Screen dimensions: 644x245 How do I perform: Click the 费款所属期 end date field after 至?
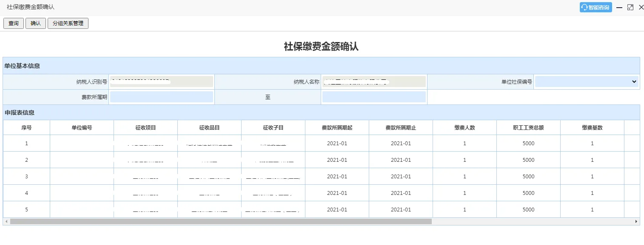pos(374,97)
